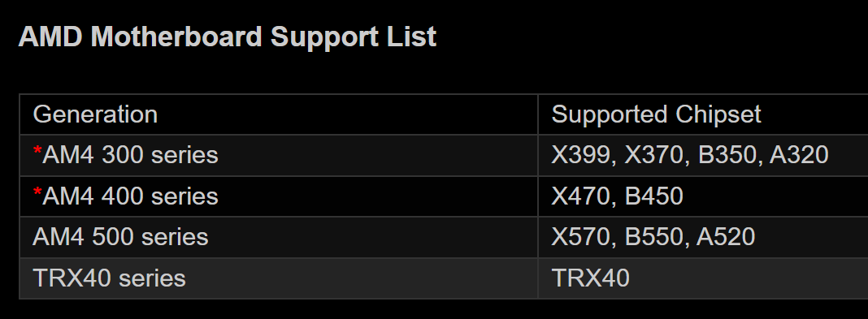Select the Generation column header
Screen dimensions: 868x319
click(x=95, y=114)
